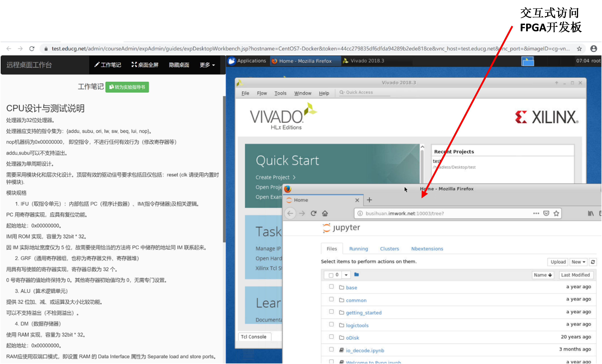Check the io_decode.ipynb checkbox
The height and width of the screenshot is (364, 602).
(331, 349)
